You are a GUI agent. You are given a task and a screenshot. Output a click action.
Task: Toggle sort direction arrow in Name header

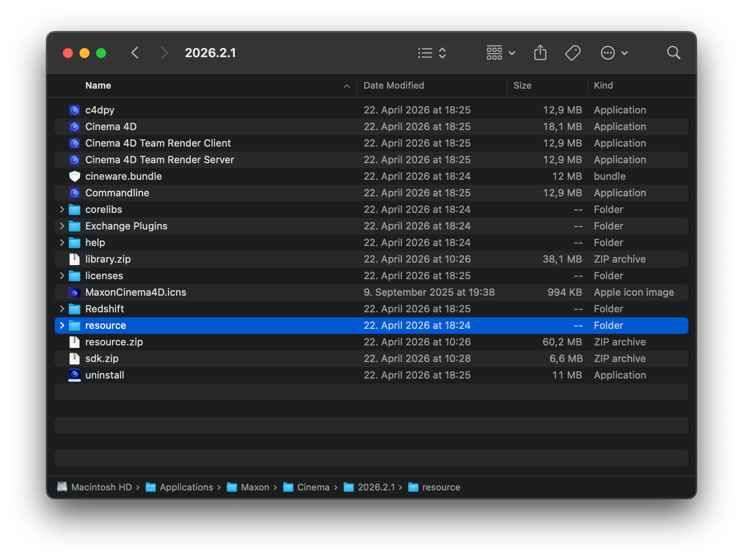click(x=347, y=86)
